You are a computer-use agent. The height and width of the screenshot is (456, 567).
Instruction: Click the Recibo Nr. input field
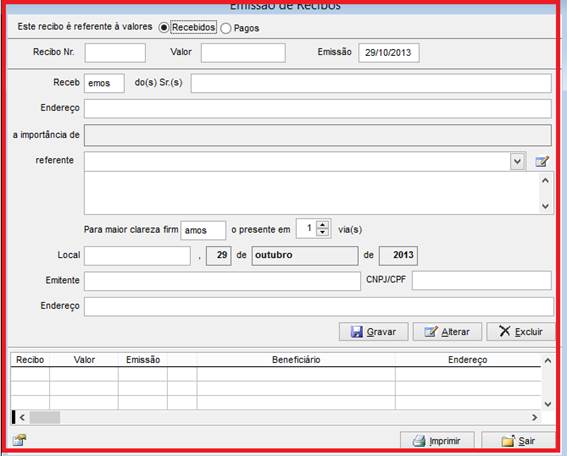115,53
